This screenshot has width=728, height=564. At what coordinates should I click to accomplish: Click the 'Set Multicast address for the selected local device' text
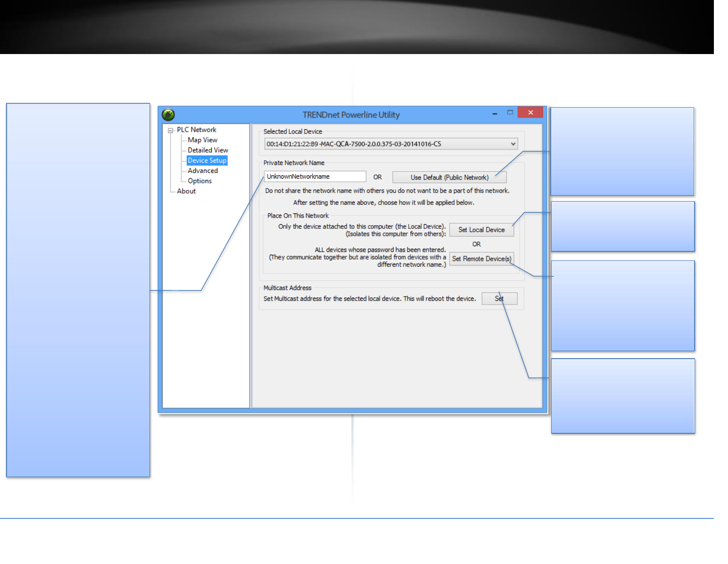point(370,298)
